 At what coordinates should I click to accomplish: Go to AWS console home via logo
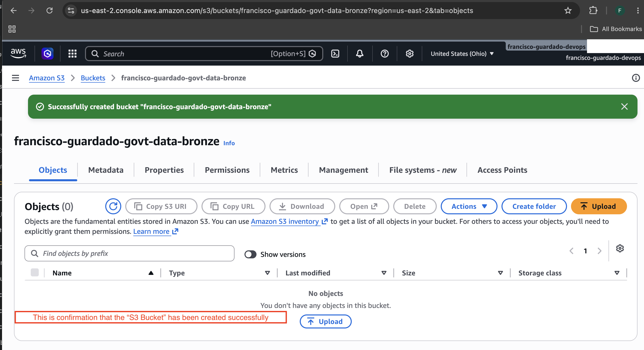tap(18, 53)
